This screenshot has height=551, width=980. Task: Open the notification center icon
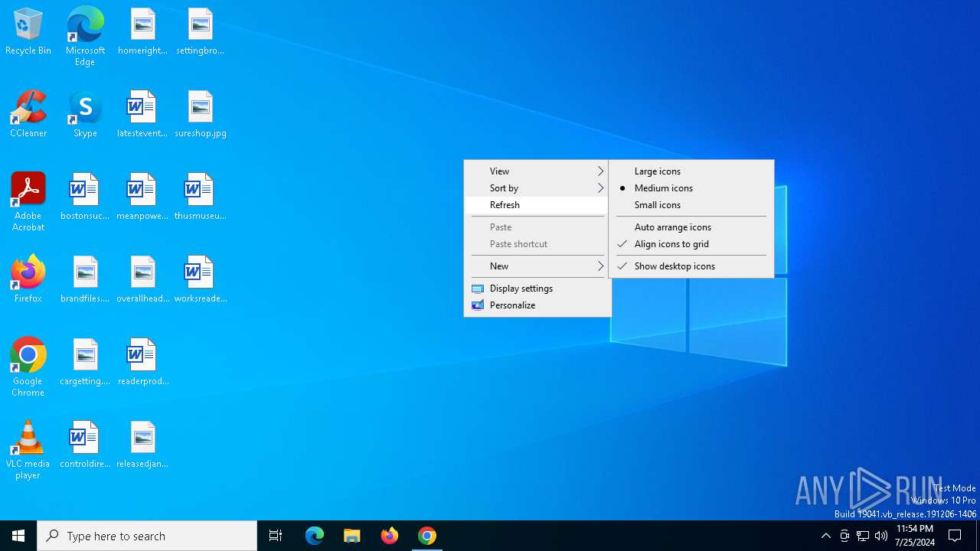pyautogui.click(x=955, y=536)
